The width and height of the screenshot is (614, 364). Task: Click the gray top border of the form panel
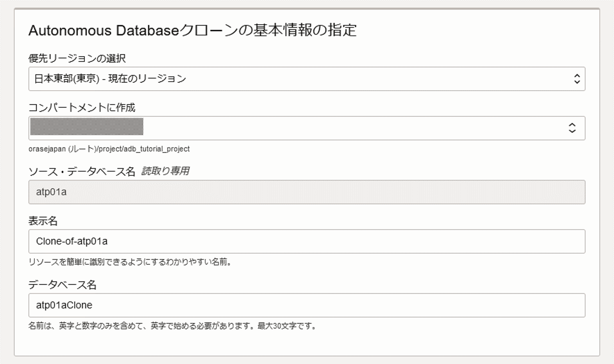(307, 9)
